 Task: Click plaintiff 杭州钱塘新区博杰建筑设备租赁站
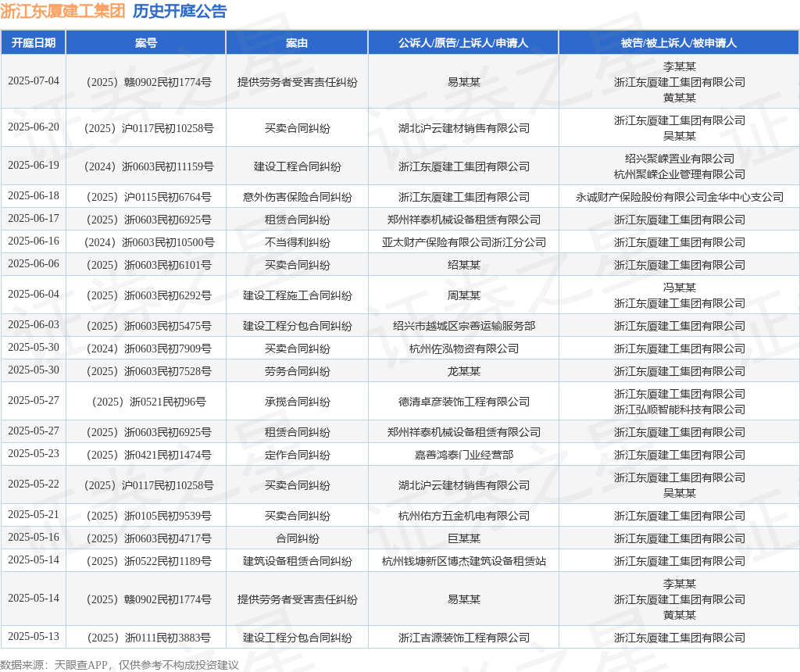(x=463, y=561)
